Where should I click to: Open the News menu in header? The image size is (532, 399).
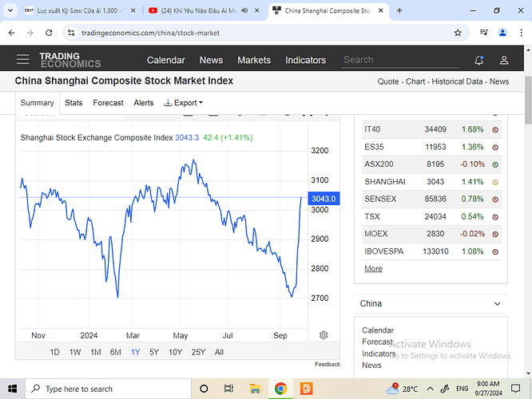pos(211,60)
